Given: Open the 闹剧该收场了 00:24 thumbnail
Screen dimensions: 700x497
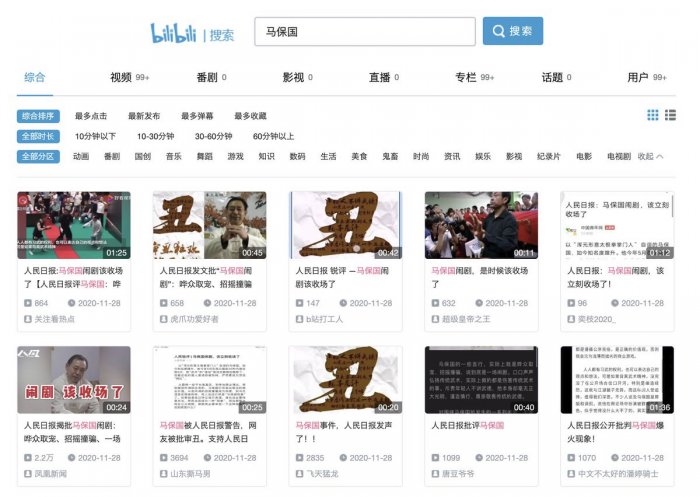Looking at the screenshot, I should pyautogui.click(x=74, y=380).
